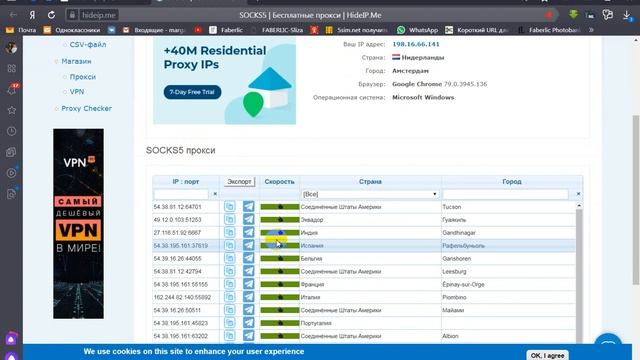The height and width of the screenshot is (360, 640).
Task: Click the cheapest VPN banner ad
Action: [78, 224]
